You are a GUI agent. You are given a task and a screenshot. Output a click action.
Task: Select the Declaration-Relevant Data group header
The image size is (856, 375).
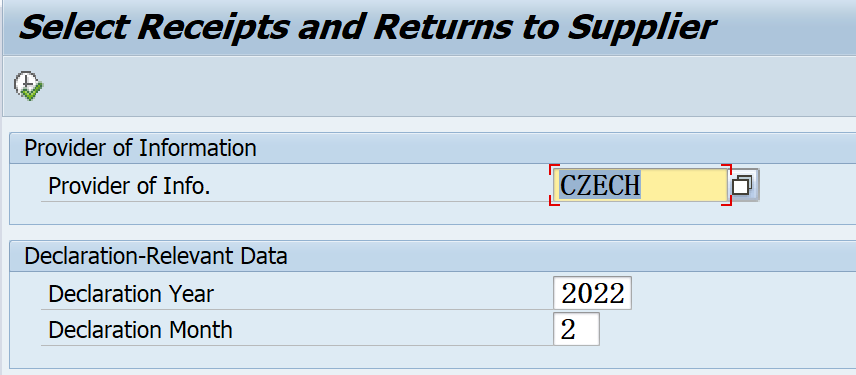[x=156, y=255]
